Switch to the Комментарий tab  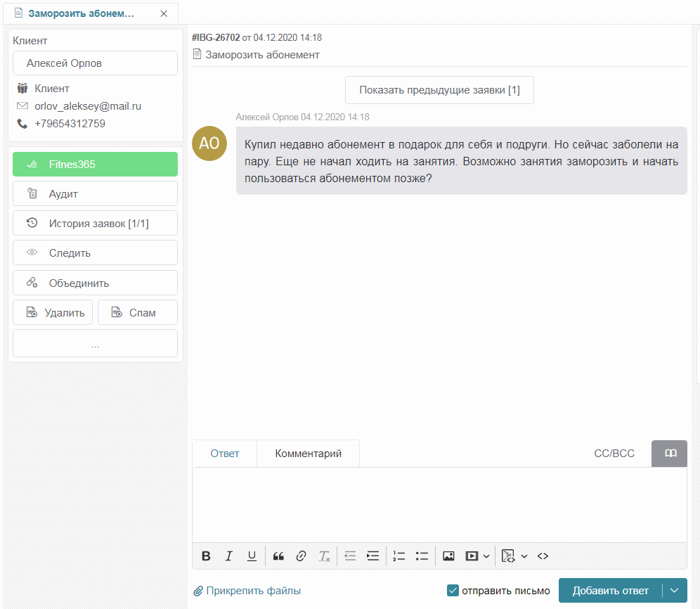(308, 454)
